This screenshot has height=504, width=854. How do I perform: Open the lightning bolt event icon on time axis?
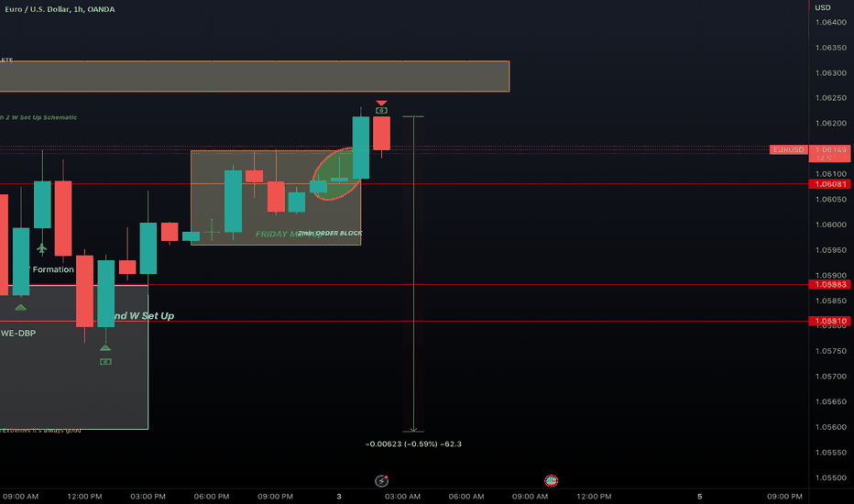tap(382, 480)
